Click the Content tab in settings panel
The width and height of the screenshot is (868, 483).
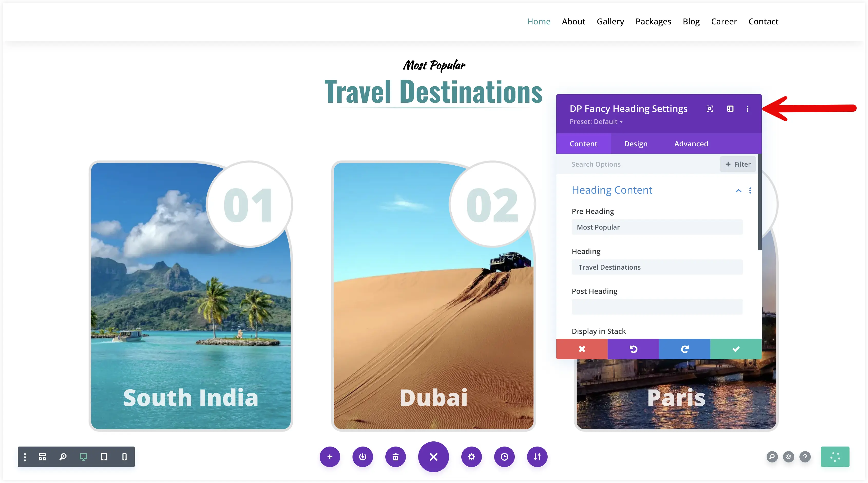click(x=584, y=143)
